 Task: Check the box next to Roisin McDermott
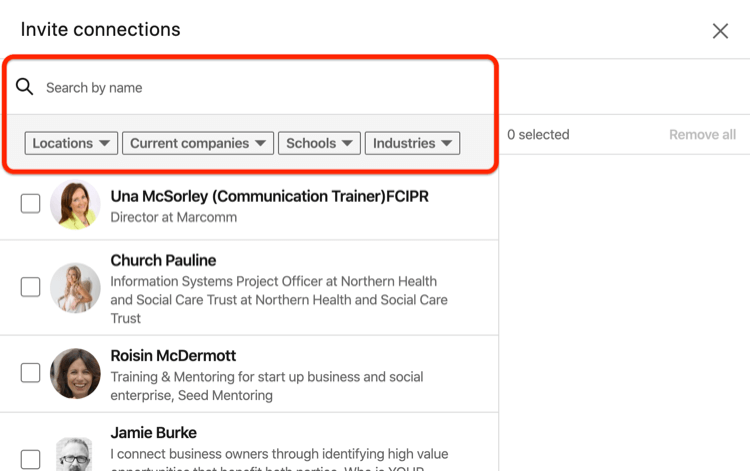(30, 373)
